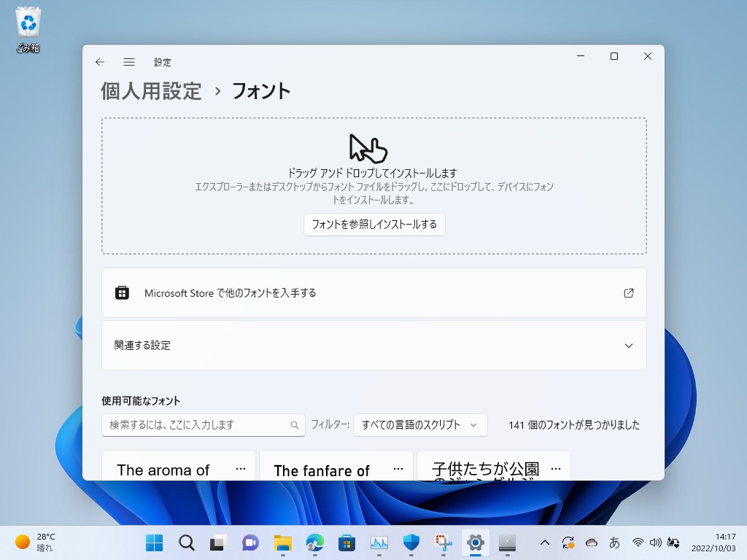
Task: Open options menu on The fanfare of font
Action: (398, 469)
